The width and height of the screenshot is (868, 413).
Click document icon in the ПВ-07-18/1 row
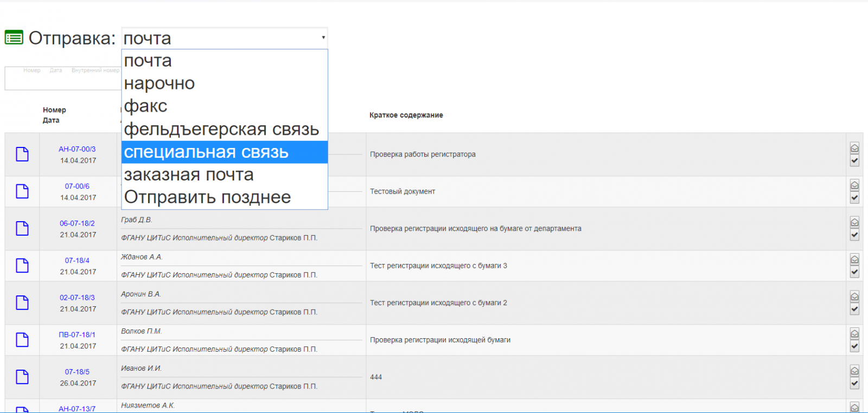pyautogui.click(x=22, y=340)
